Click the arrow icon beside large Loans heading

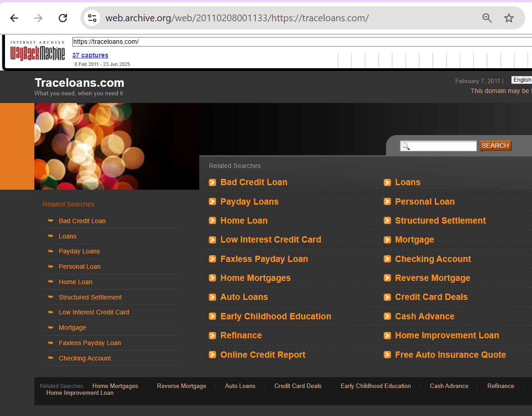pos(387,182)
